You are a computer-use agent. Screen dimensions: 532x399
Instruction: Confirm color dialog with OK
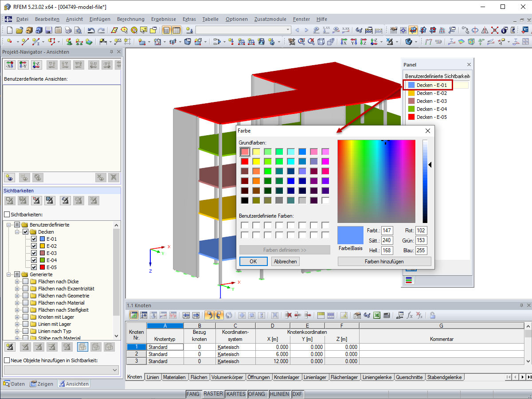253,262
